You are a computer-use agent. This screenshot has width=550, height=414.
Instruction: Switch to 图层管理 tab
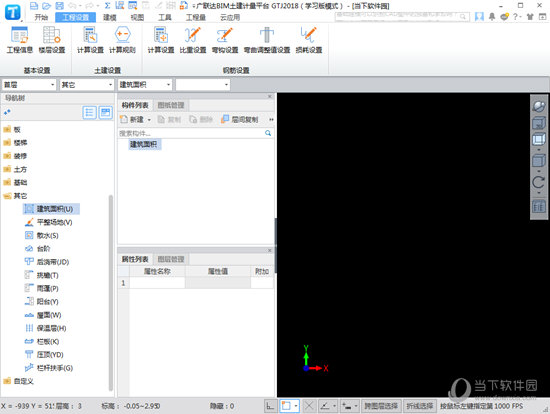click(x=171, y=259)
